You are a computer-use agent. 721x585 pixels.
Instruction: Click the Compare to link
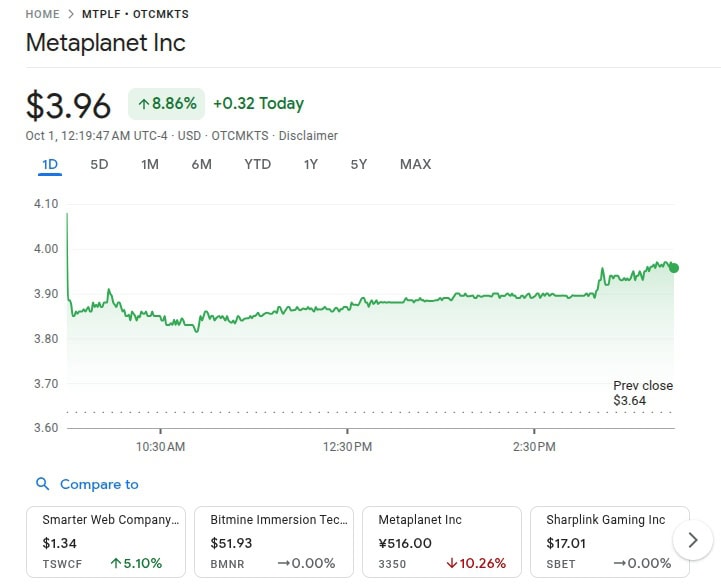click(99, 484)
